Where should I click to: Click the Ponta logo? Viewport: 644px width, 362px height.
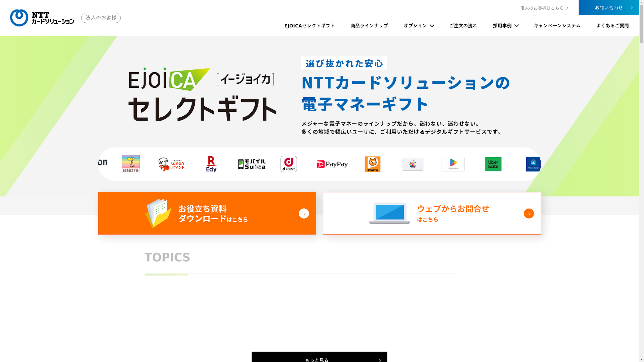(x=372, y=164)
